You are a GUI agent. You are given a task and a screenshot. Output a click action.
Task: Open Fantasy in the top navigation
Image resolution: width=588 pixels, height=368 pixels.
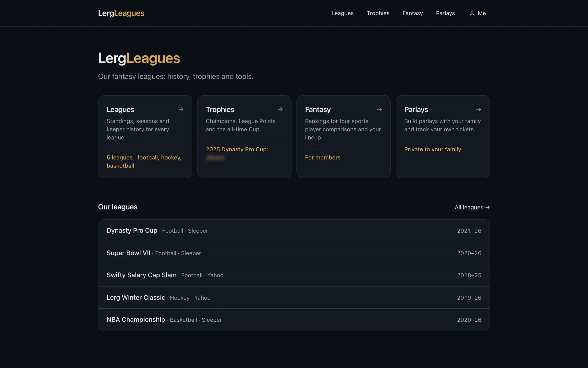(413, 13)
